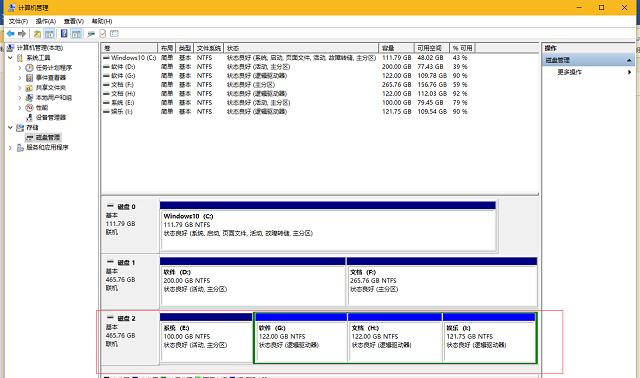This screenshot has height=378, width=640.
Task: Click the Up One Level folder icon
Action: [x=37, y=33]
